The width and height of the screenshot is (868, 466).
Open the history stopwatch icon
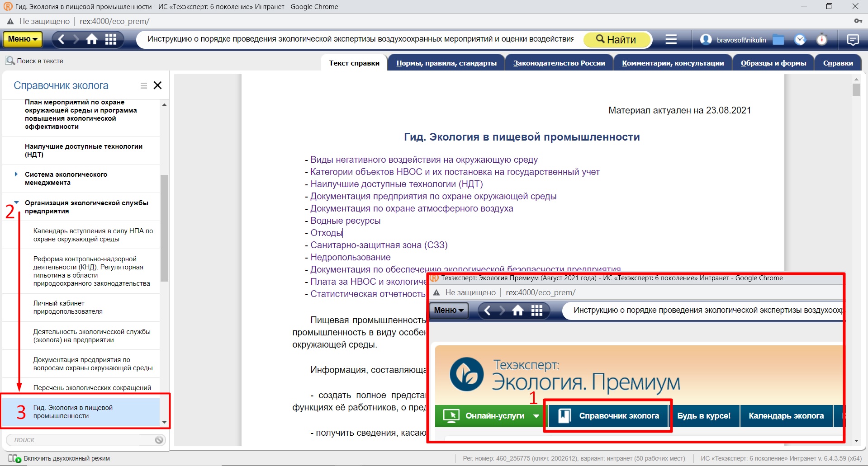coord(822,40)
